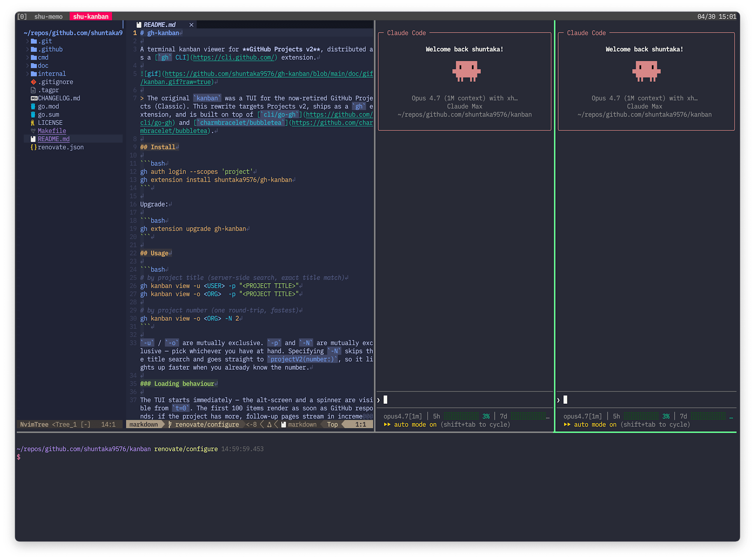The image size is (755, 560).
Task: Open Makefile in the file tree
Action: coord(52,131)
